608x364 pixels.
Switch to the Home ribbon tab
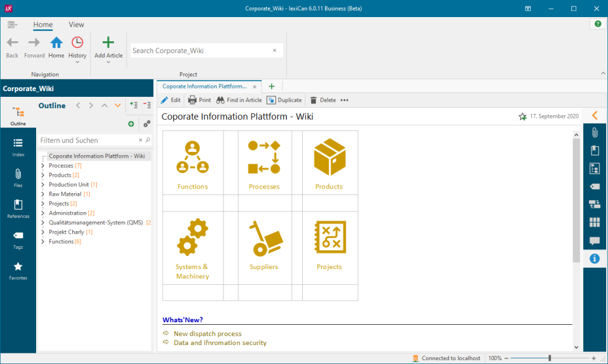coord(42,25)
